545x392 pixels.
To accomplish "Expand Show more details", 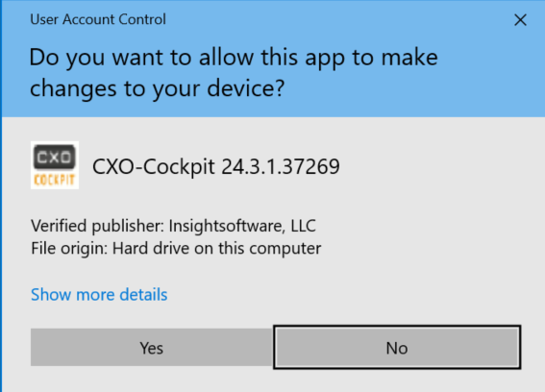I will (99, 295).
